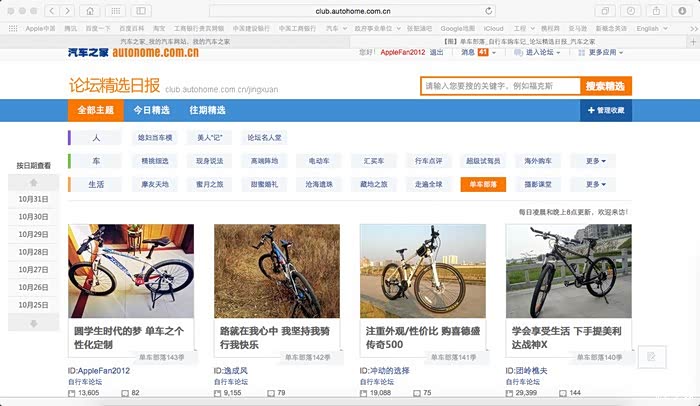Click the up arrow in date sidebar
700x406 pixels.
click(33, 182)
